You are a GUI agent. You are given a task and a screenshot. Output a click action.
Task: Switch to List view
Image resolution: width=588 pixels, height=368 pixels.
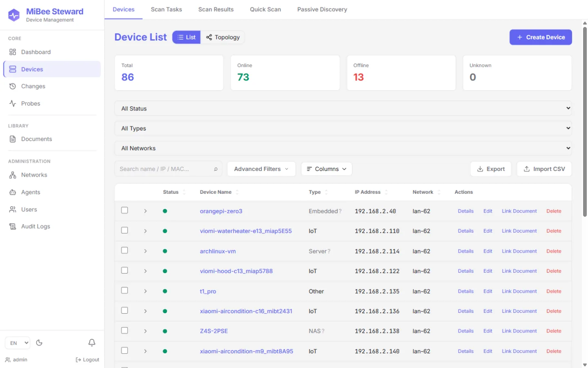coord(187,37)
